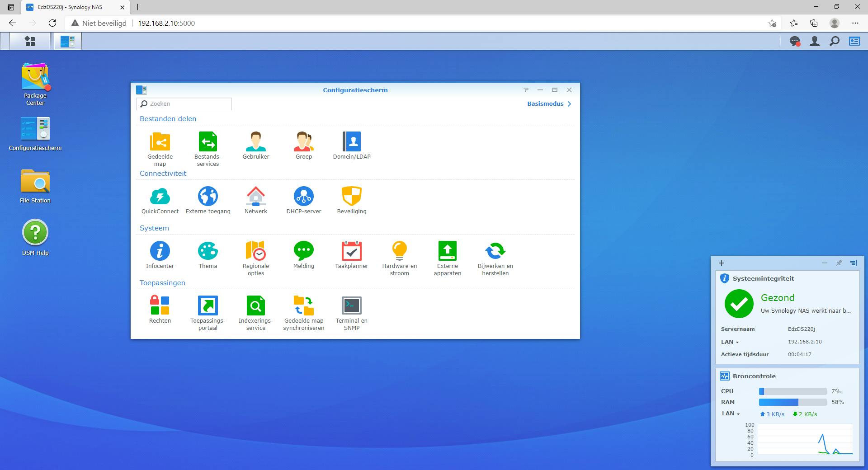Open help for Configuratiescherm window
Image resolution: width=868 pixels, height=470 pixels.
coord(526,90)
